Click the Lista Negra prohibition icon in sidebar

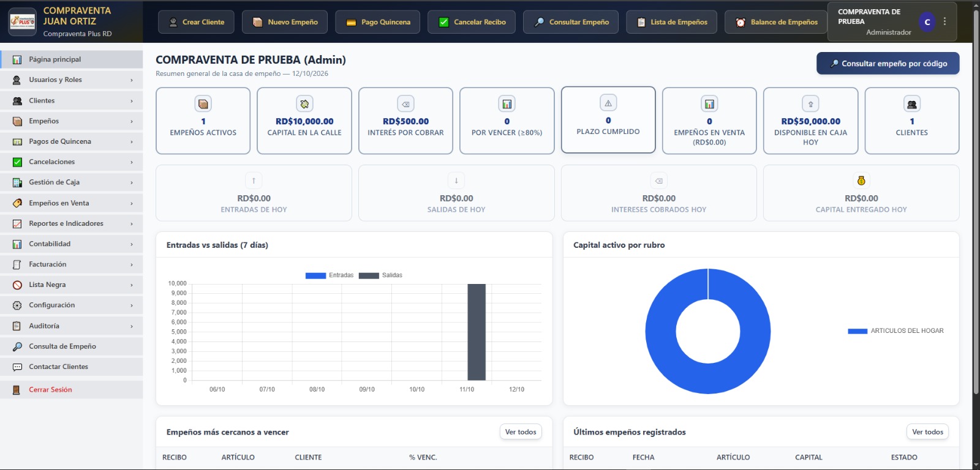[17, 285]
